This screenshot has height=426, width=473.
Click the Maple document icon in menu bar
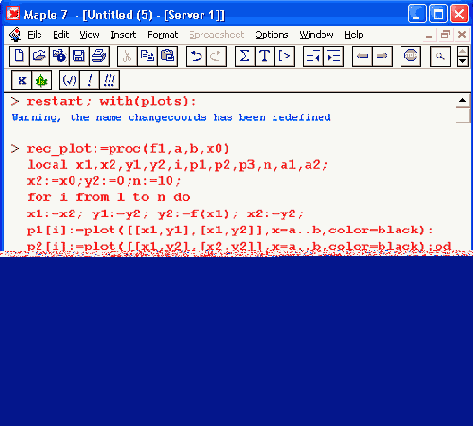click(15, 35)
